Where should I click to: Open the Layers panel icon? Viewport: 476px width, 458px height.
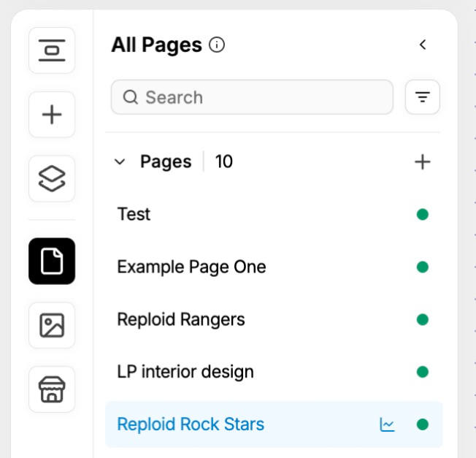(x=52, y=178)
